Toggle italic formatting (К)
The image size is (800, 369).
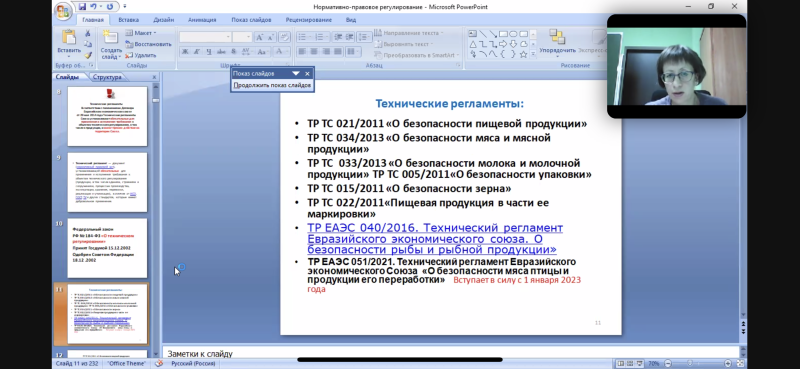197,52
